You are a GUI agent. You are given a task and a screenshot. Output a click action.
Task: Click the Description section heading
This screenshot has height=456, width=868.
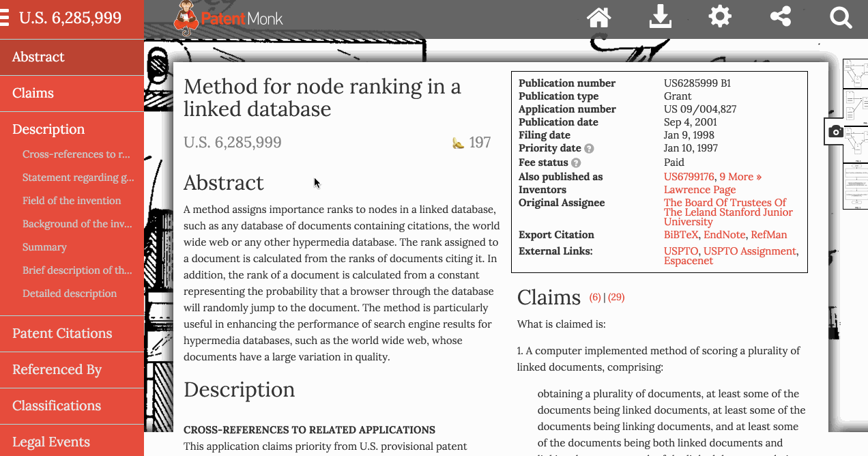tap(240, 390)
